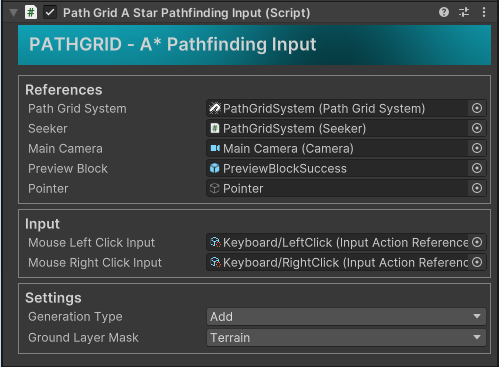Open component three-dot context menu
499x367 pixels.
point(484,13)
